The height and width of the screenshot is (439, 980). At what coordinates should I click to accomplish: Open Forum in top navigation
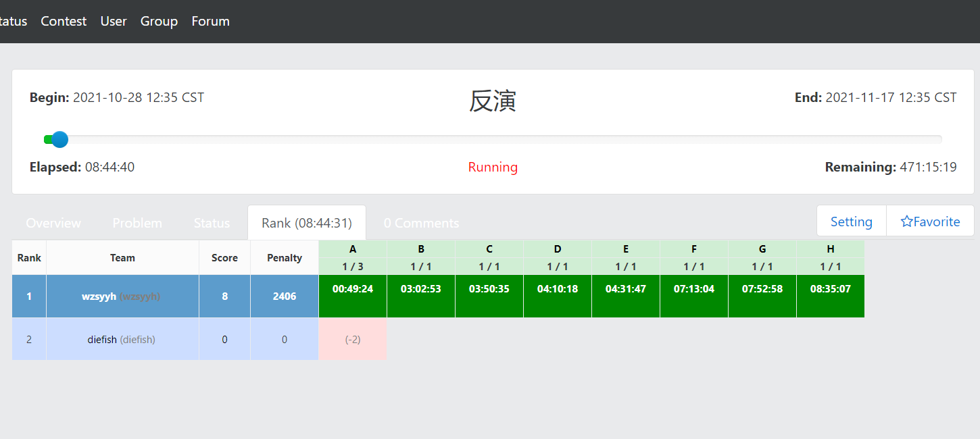pyautogui.click(x=210, y=21)
